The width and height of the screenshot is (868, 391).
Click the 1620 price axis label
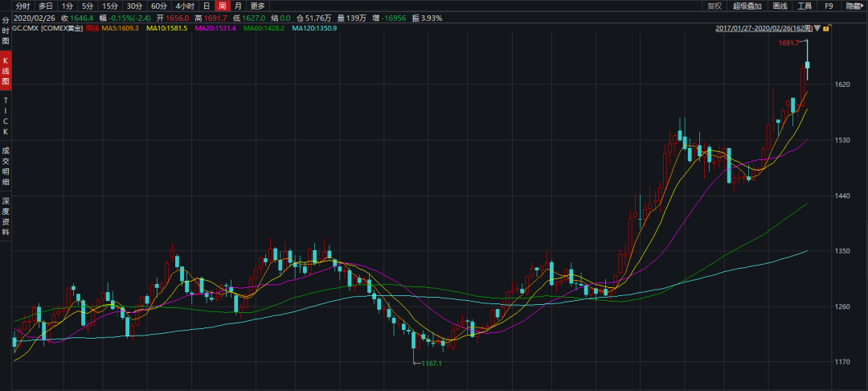click(x=842, y=84)
